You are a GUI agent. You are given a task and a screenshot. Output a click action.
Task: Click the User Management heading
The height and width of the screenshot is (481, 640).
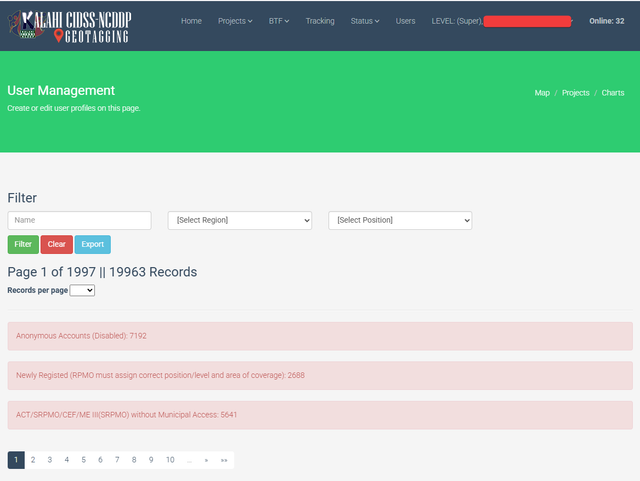(x=61, y=91)
